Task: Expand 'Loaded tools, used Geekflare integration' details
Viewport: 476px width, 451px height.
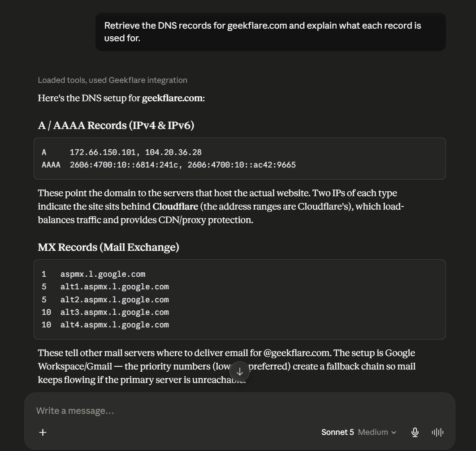Action: pyautogui.click(x=113, y=80)
